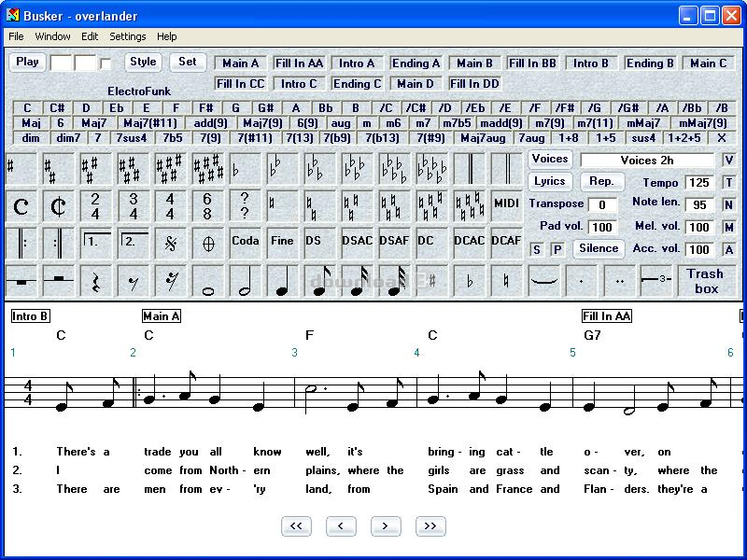747x560 pixels.
Task: Insert first ending bracket marker
Action: [95, 242]
